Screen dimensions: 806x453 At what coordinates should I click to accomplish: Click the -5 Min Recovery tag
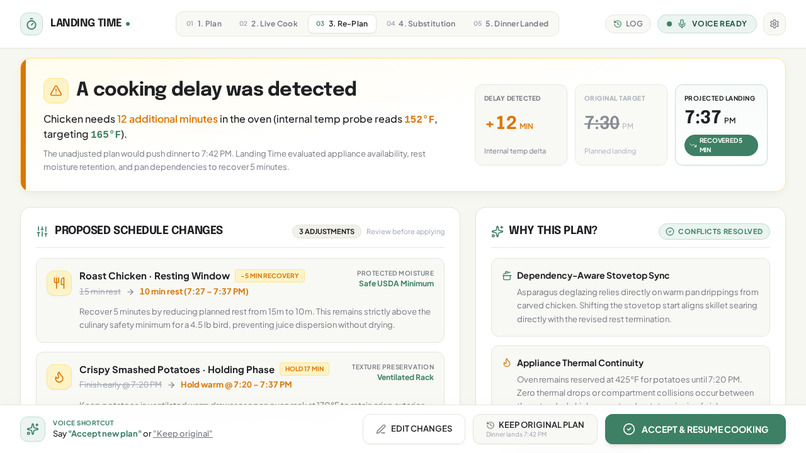point(270,276)
